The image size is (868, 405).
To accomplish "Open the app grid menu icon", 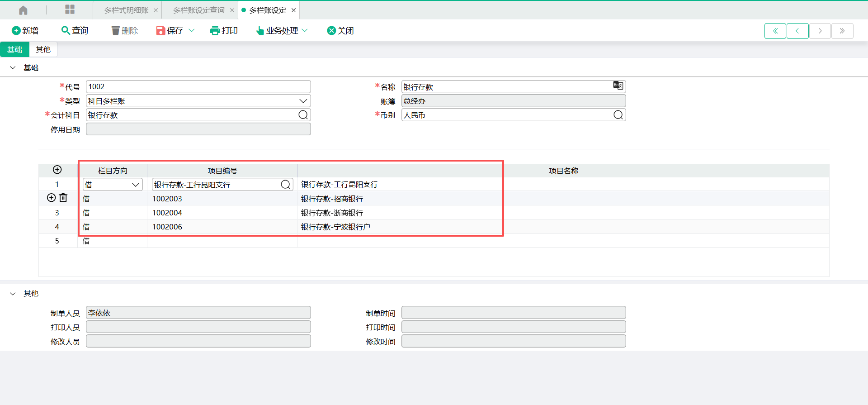I will pyautogui.click(x=70, y=10).
